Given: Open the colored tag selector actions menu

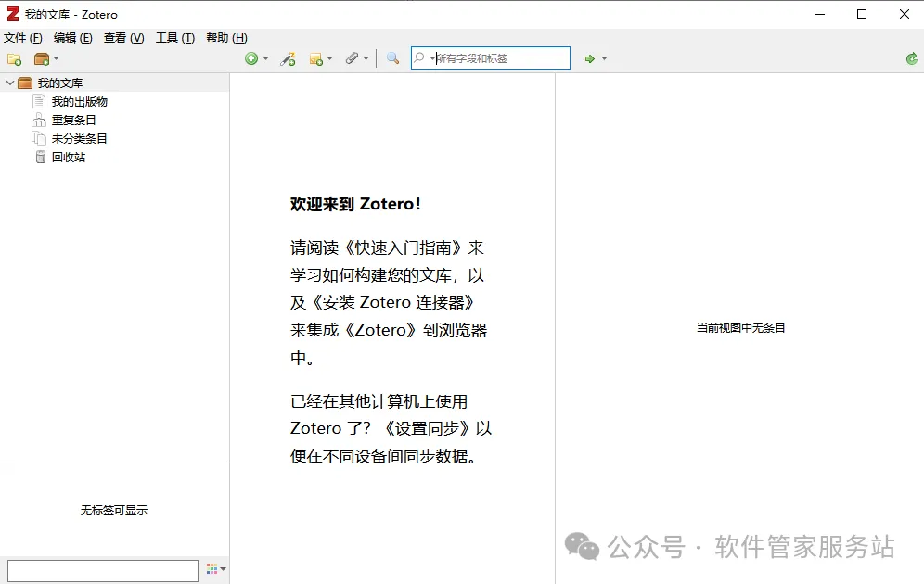Looking at the screenshot, I should pos(216,568).
